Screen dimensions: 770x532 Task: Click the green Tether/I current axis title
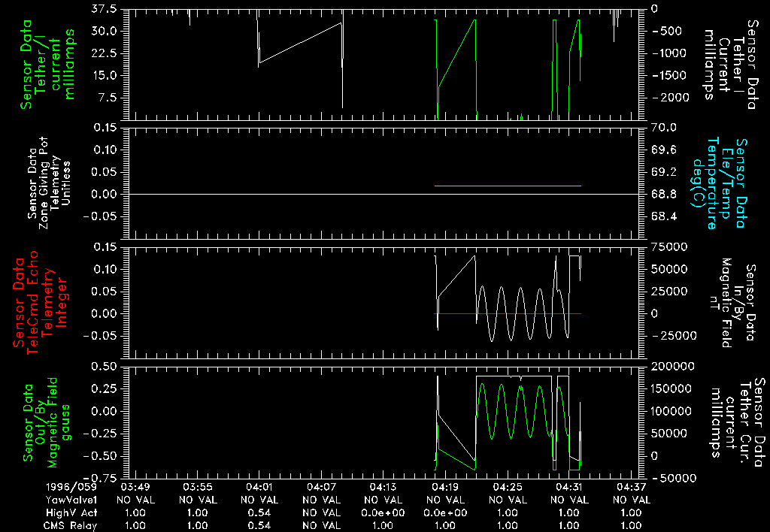(47, 64)
